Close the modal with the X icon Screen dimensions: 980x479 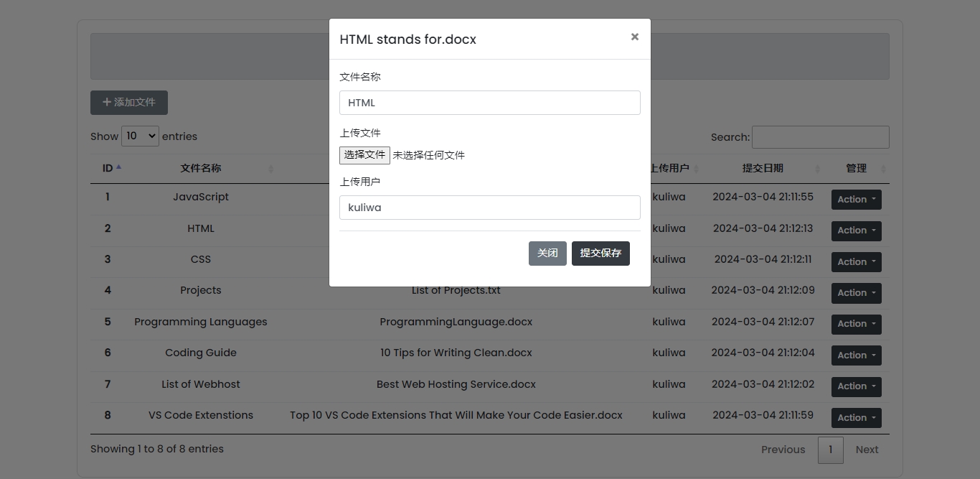634,37
